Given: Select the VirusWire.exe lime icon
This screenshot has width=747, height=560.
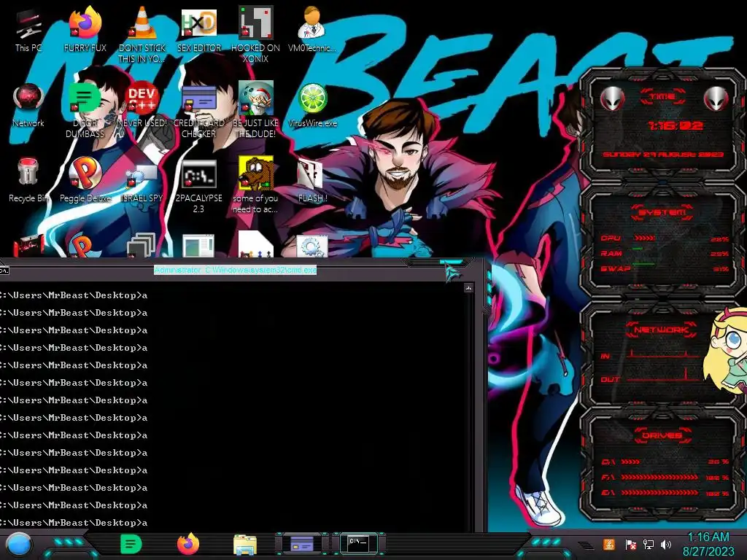Looking at the screenshot, I should click(312, 106).
